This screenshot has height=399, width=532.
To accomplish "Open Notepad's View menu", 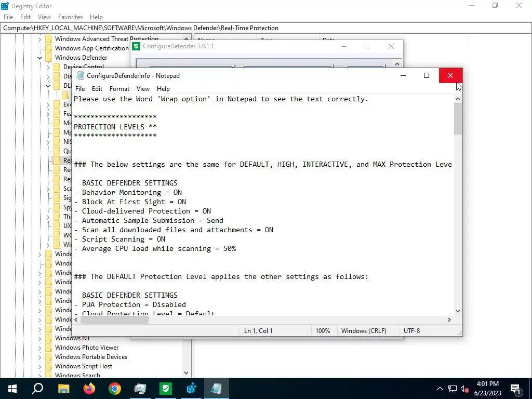I will [x=143, y=89].
